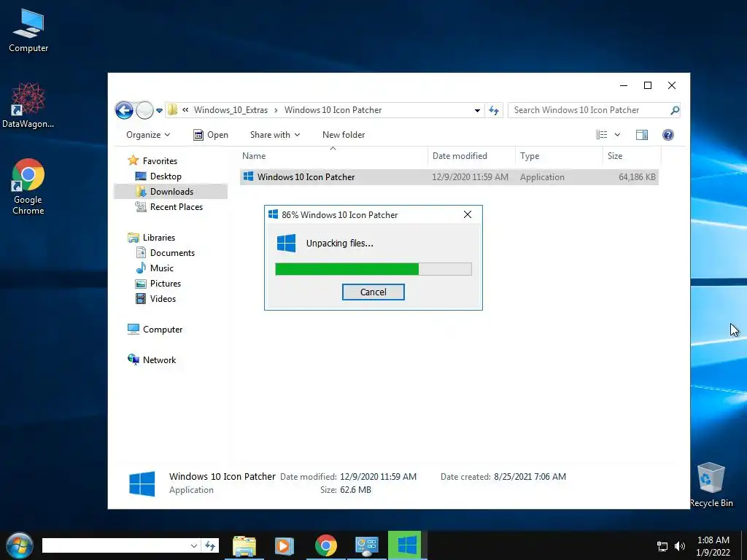The image size is (747, 560).
Task: Open the Share with menu
Action: tap(275, 135)
